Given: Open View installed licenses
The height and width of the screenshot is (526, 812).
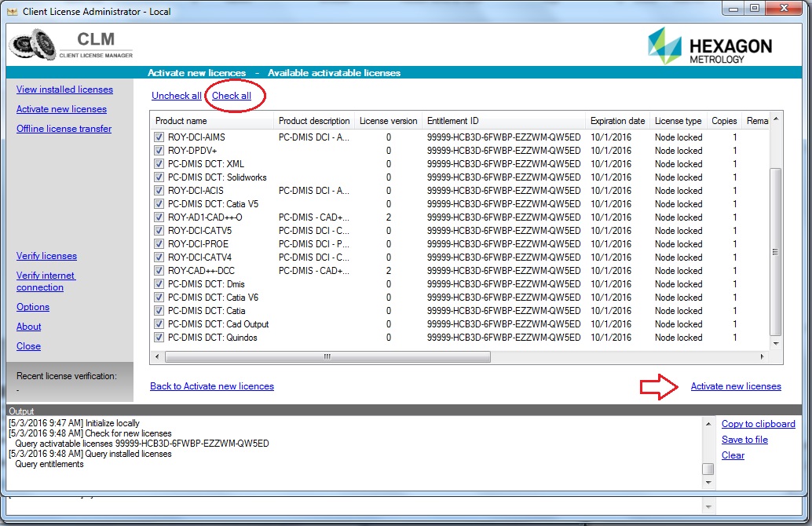Looking at the screenshot, I should coord(64,89).
